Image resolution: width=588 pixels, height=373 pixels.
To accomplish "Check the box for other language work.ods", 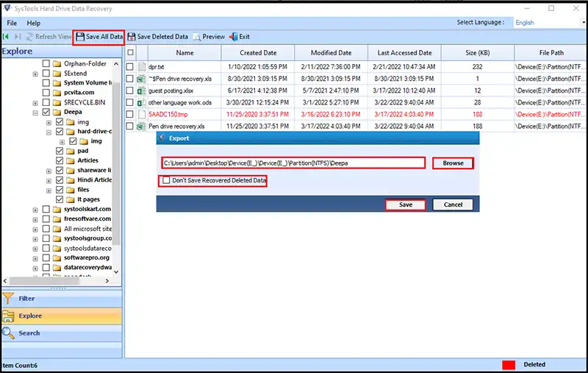I will 130,102.
